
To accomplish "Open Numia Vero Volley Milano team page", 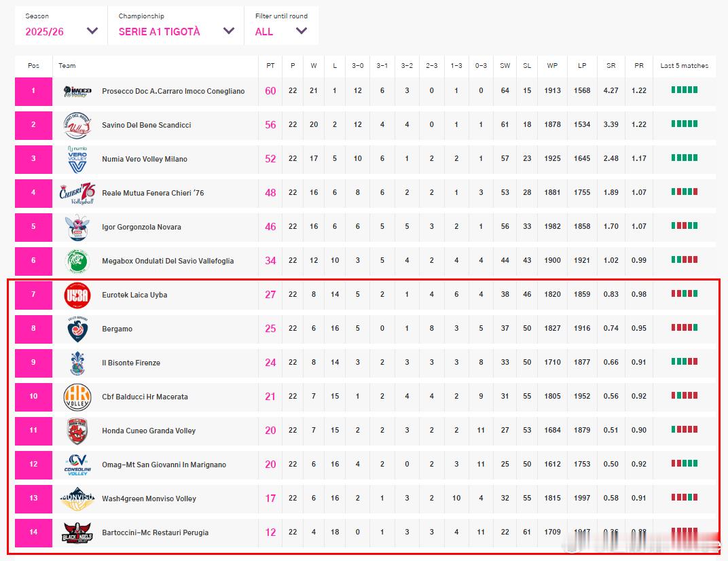I will click(145, 159).
